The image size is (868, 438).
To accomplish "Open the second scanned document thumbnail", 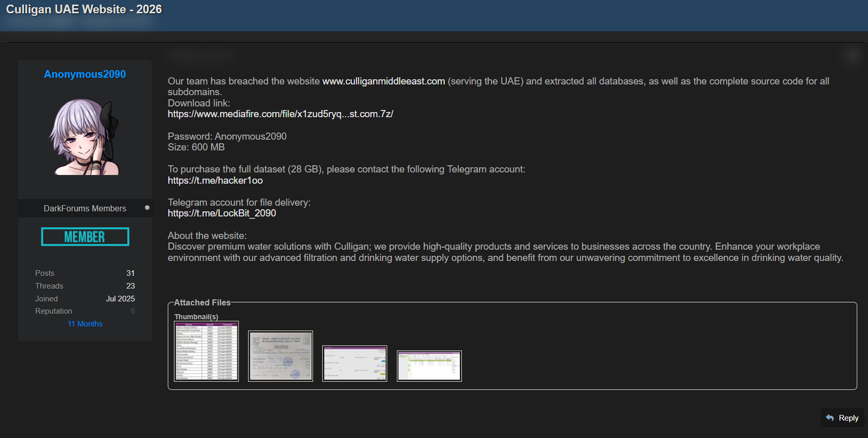I will point(280,356).
